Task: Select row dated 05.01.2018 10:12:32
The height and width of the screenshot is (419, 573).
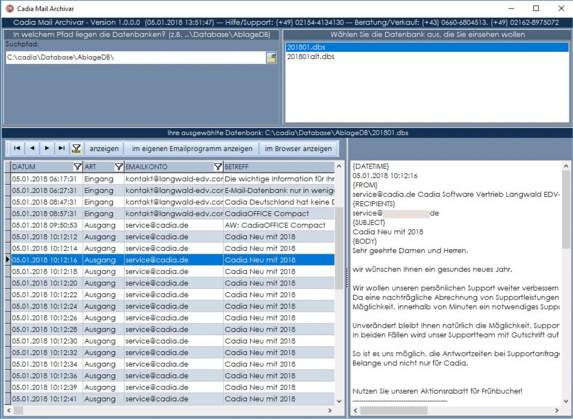Action: click(172, 353)
